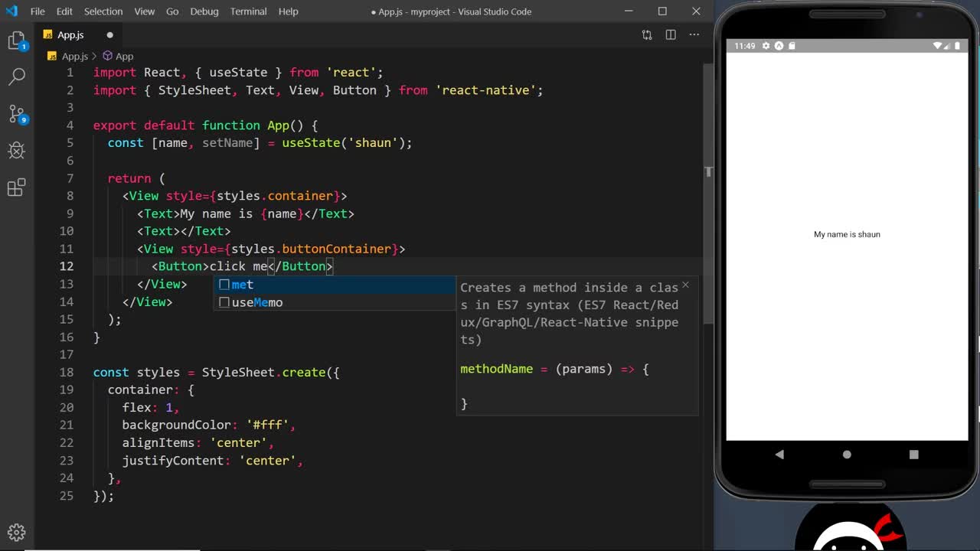Click the 'App' function name on line 4
980x551 pixels.
278,126
